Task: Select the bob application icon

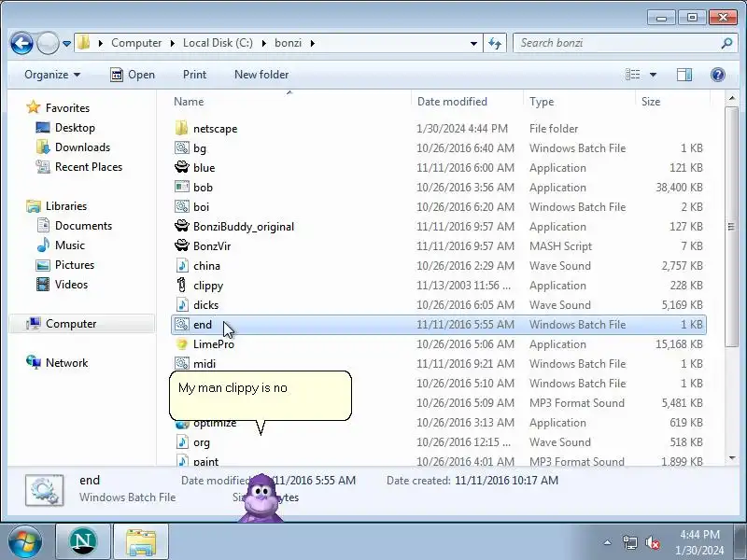Action: (181, 188)
